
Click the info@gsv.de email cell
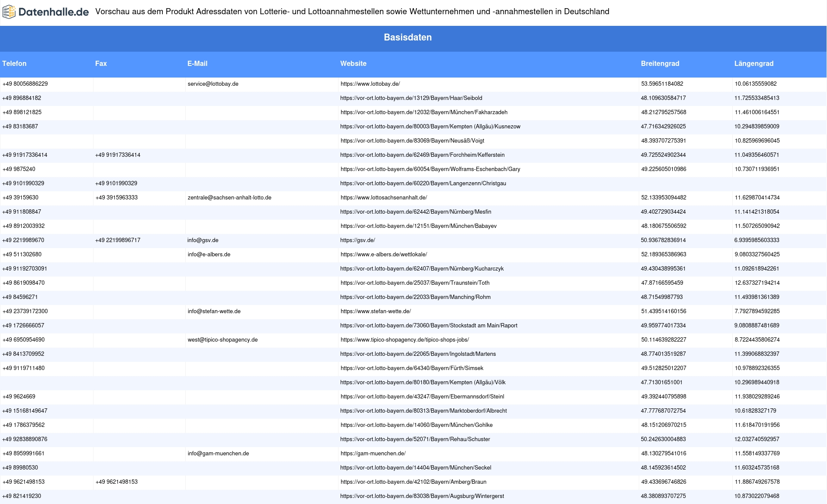point(203,240)
